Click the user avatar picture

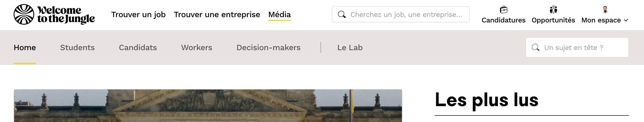point(605,10)
